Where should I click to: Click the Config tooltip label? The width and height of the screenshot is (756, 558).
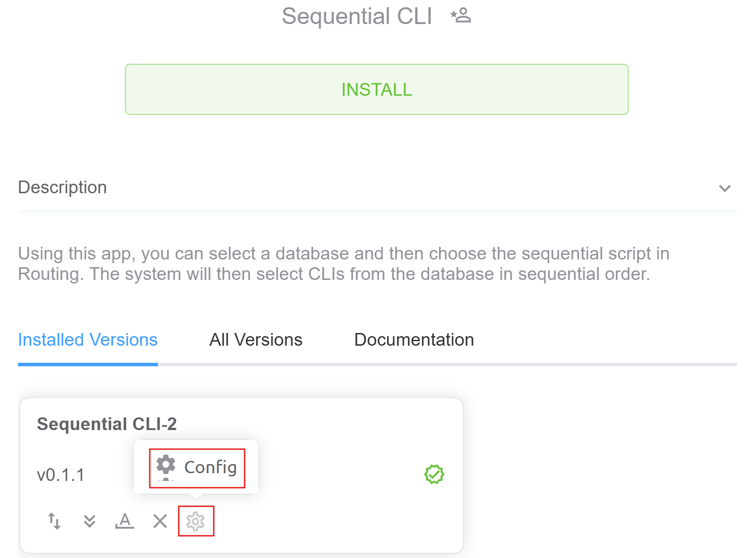point(211,467)
